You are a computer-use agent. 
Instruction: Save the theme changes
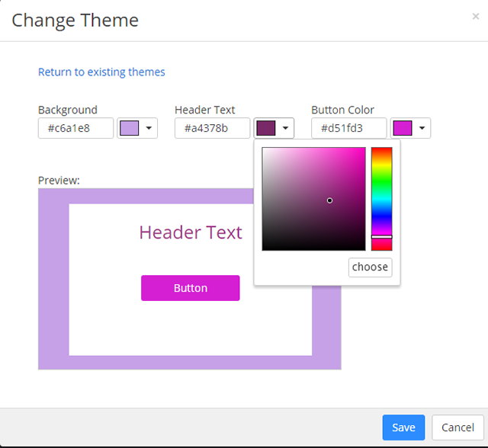tap(403, 427)
